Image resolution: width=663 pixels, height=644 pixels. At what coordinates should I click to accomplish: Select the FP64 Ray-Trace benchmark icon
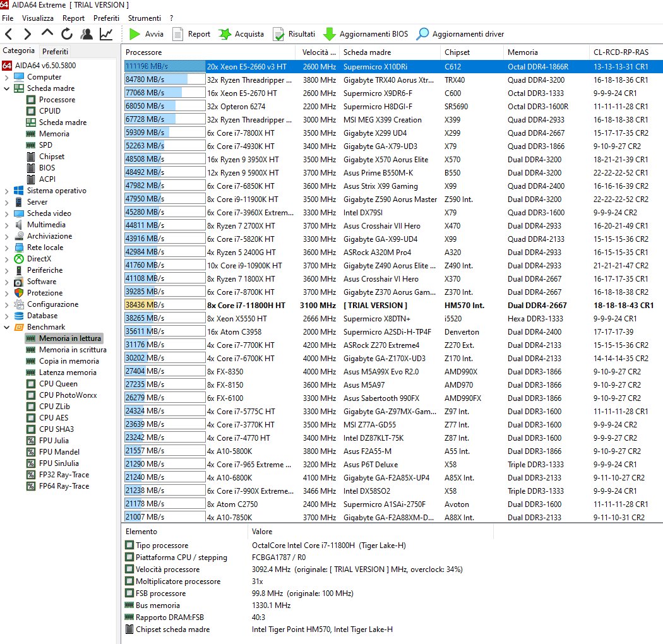(x=31, y=486)
